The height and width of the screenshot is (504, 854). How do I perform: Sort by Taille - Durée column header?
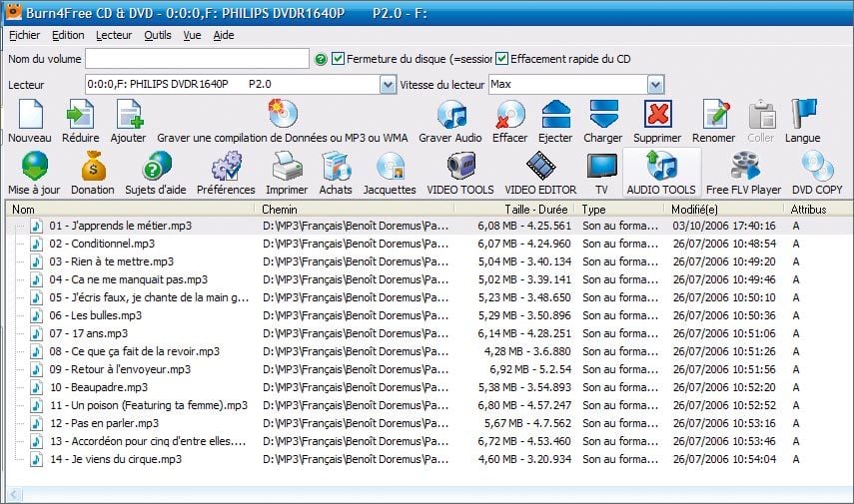click(x=514, y=209)
